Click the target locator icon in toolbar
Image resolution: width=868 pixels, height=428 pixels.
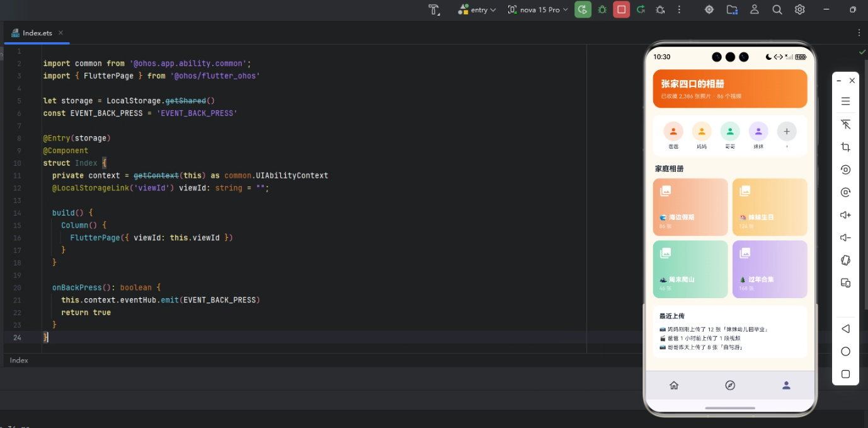point(709,9)
